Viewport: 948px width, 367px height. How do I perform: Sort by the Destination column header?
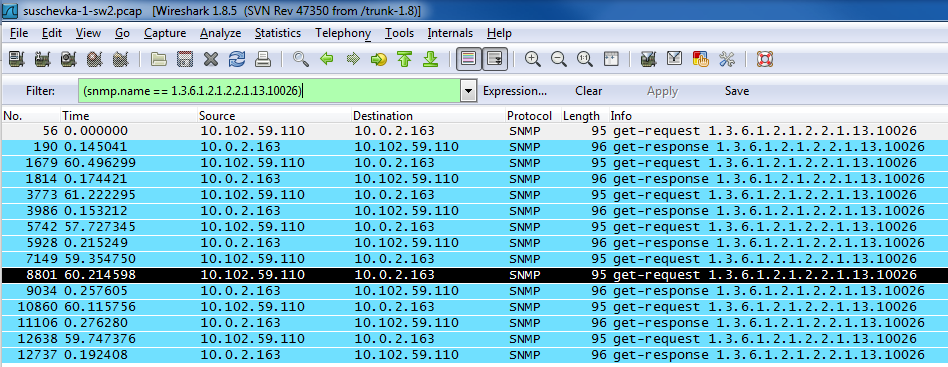428,116
